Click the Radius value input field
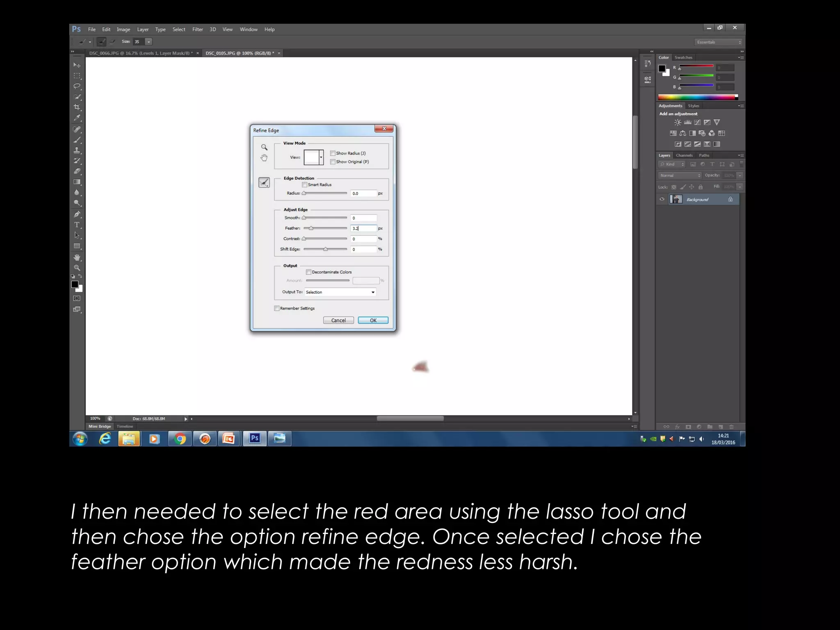 [363, 193]
